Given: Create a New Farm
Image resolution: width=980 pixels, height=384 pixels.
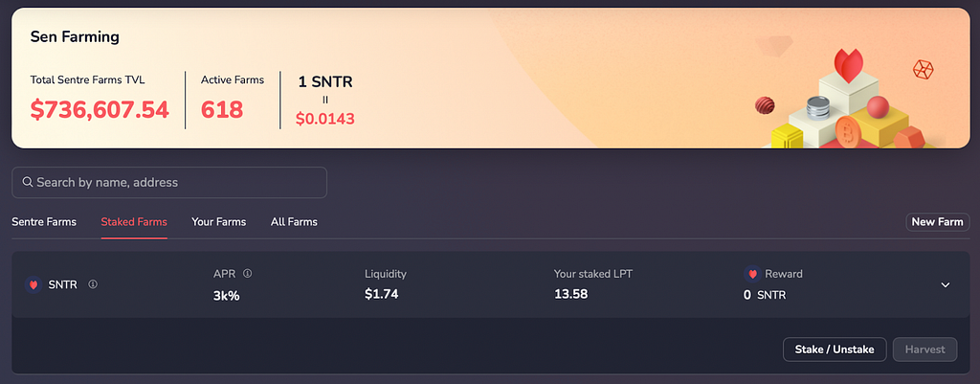Looking at the screenshot, I should pos(938,222).
